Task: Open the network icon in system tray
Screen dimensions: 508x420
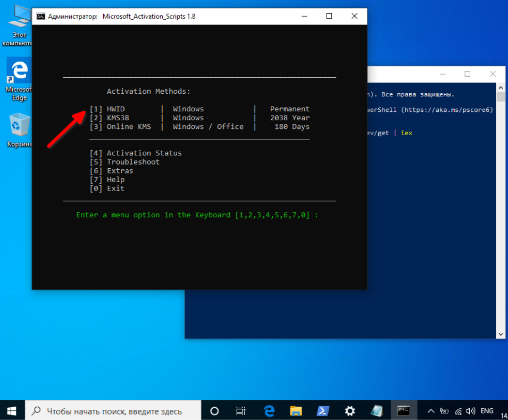Action: coord(457,411)
